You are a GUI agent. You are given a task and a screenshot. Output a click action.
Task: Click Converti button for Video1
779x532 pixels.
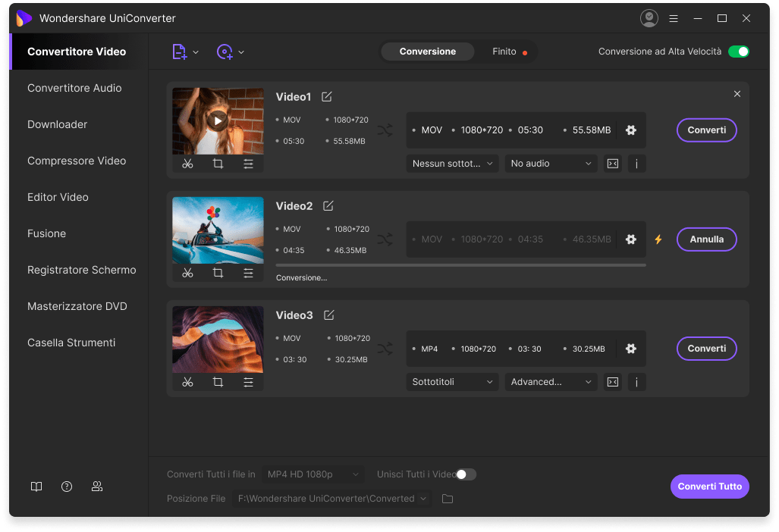(706, 130)
